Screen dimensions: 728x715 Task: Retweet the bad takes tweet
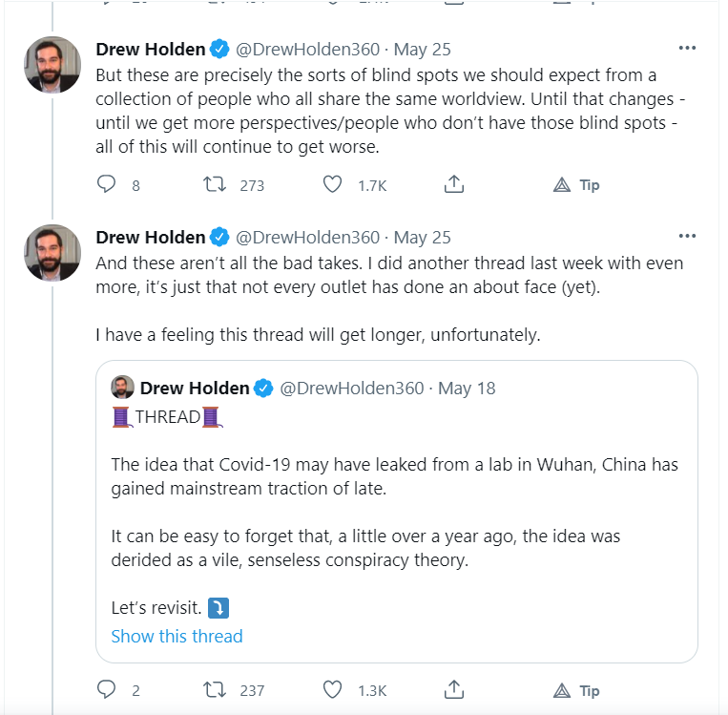point(217,689)
